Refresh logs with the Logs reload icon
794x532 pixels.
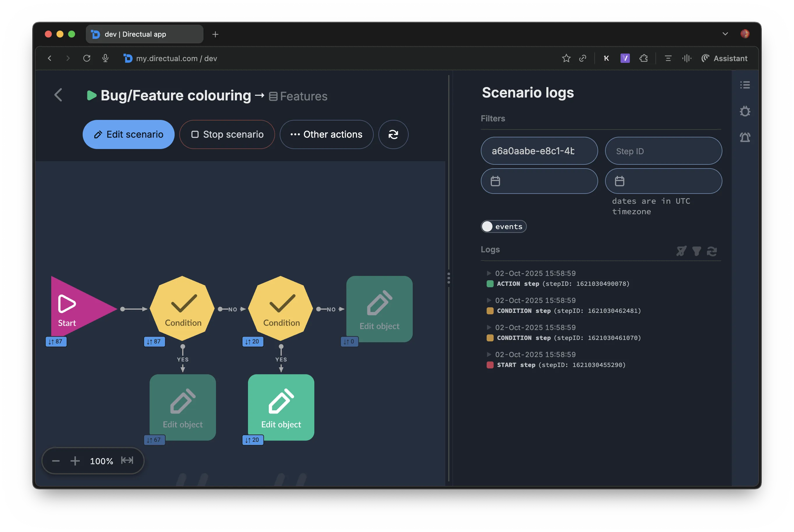[x=712, y=251]
